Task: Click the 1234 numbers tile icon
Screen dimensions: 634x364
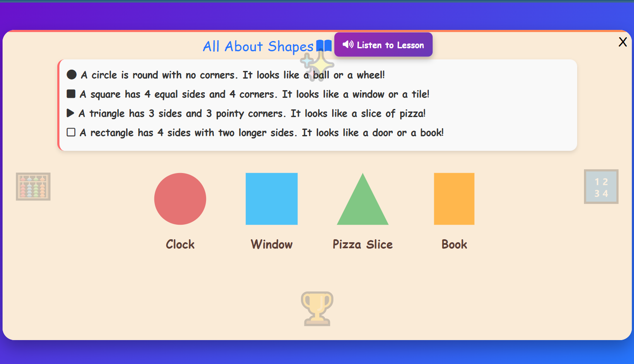Action: pos(601,187)
